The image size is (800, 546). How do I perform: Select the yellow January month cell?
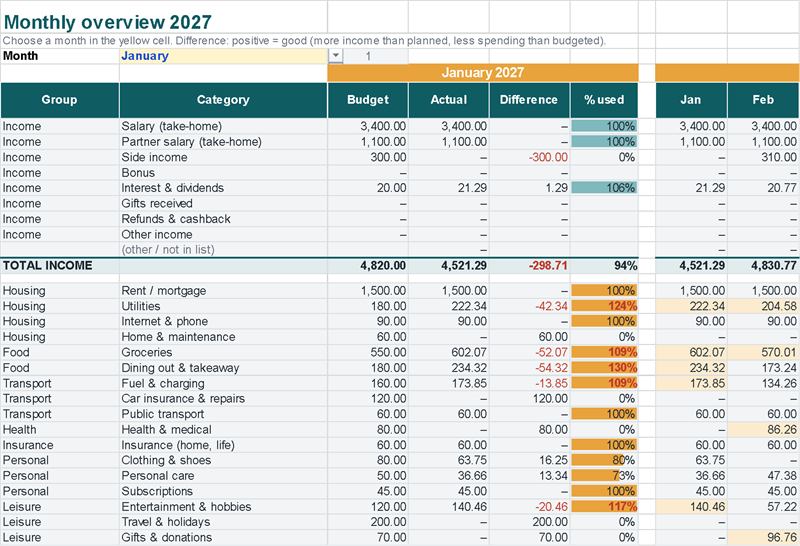(223, 56)
